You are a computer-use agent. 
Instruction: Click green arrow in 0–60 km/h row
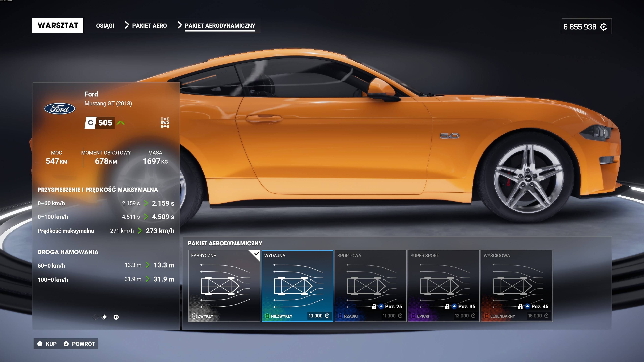[146, 203]
